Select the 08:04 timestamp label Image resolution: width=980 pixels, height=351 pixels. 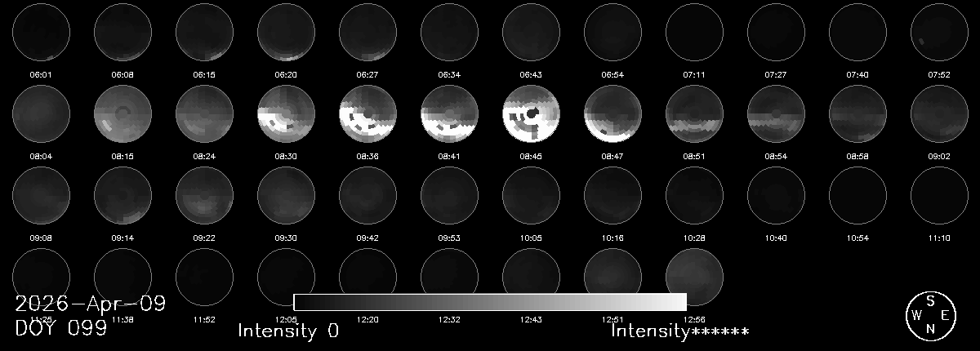click(41, 156)
